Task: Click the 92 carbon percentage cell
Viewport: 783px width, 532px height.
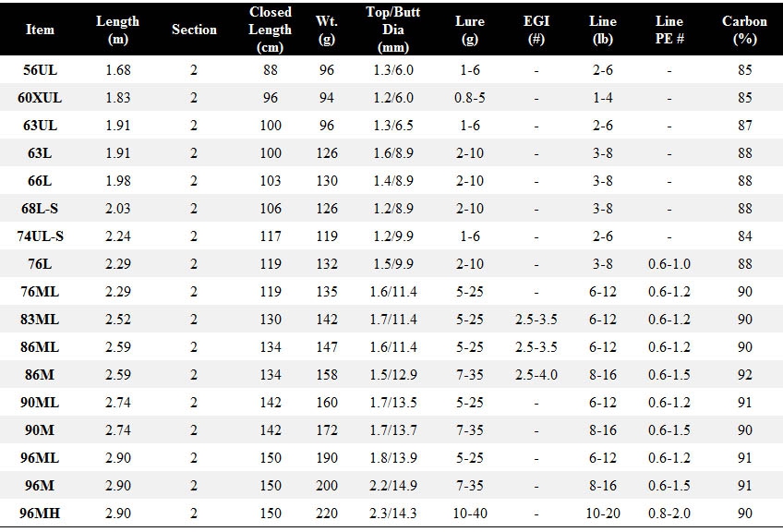Action: click(x=744, y=375)
